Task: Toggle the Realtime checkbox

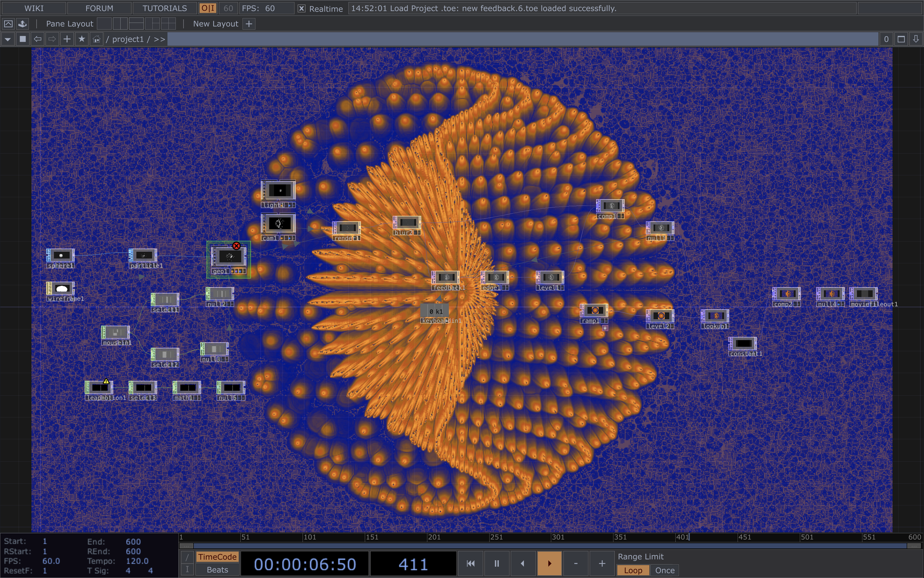Action: click(x=301, y=9)
